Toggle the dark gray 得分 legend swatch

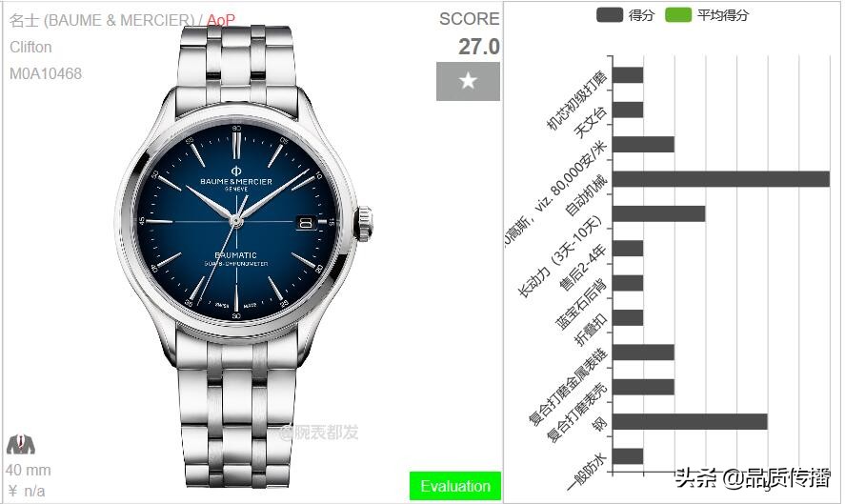click(x=610, y=14)
